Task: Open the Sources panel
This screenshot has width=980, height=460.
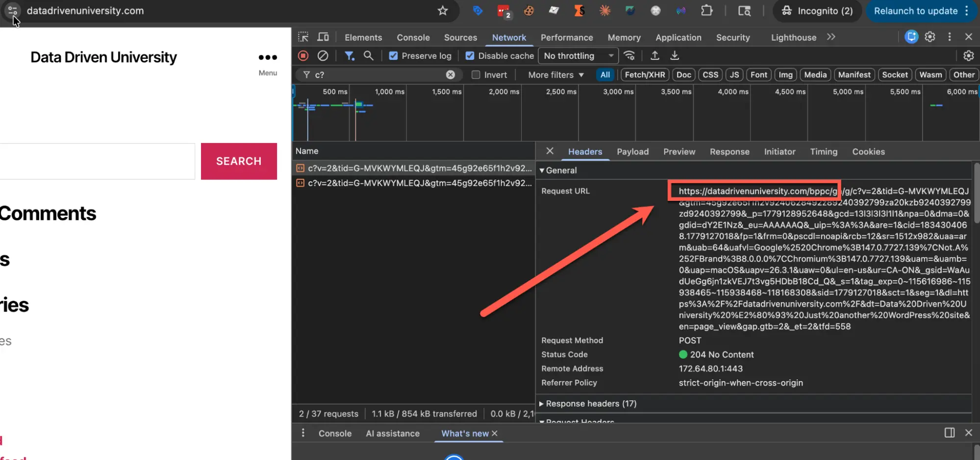Action: pos(460,37)
